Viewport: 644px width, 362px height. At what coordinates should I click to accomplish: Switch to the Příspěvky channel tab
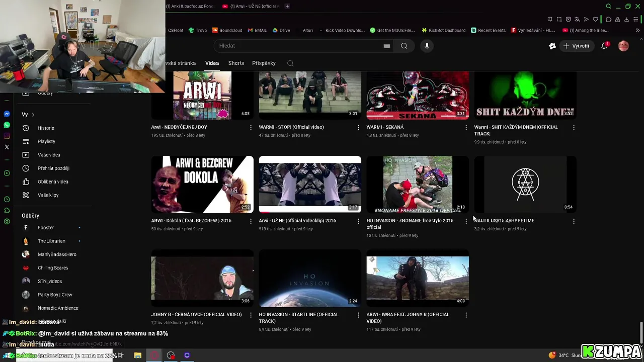point(264,63)
